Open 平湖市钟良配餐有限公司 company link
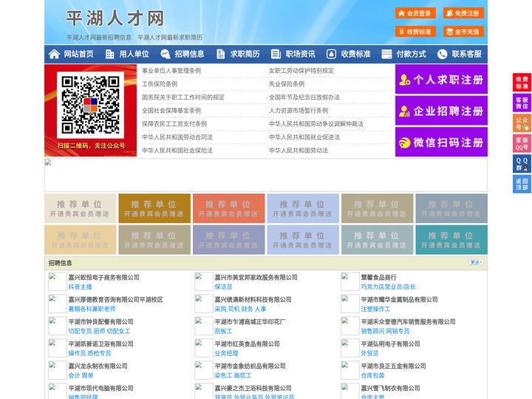This screenshot has width=532, height=399. (x=100, y=321)
